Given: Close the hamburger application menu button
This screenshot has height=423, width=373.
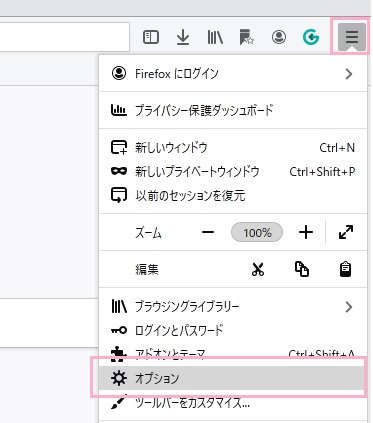Looking at the screenshot, I should click(x=352, y=37).
